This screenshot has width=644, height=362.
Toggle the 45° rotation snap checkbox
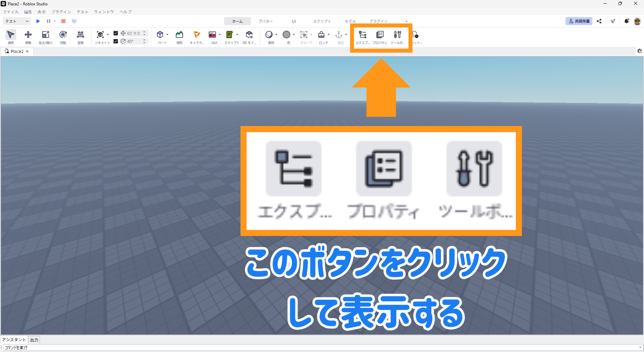coord(116,41)
